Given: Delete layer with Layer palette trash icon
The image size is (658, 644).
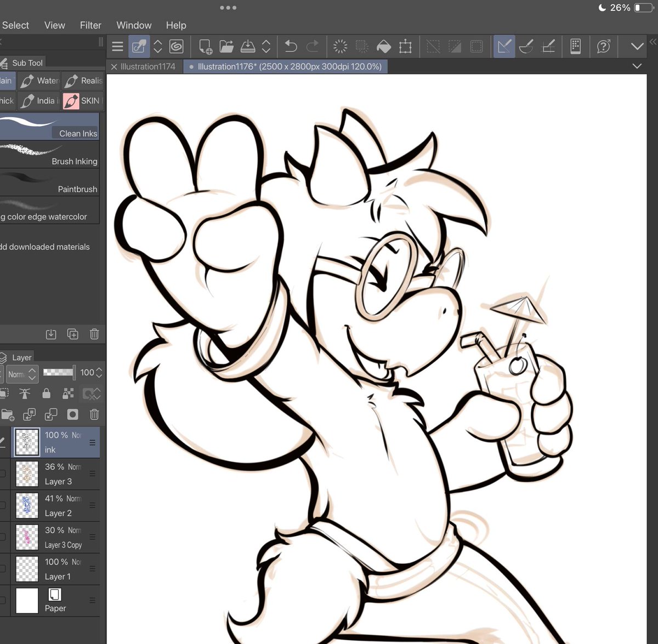Looking at the screenshot, I should tap(94, 414).
